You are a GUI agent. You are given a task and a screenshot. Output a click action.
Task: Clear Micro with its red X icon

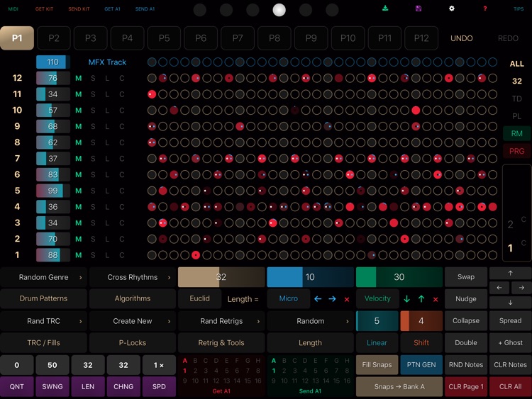click(347, 299)
